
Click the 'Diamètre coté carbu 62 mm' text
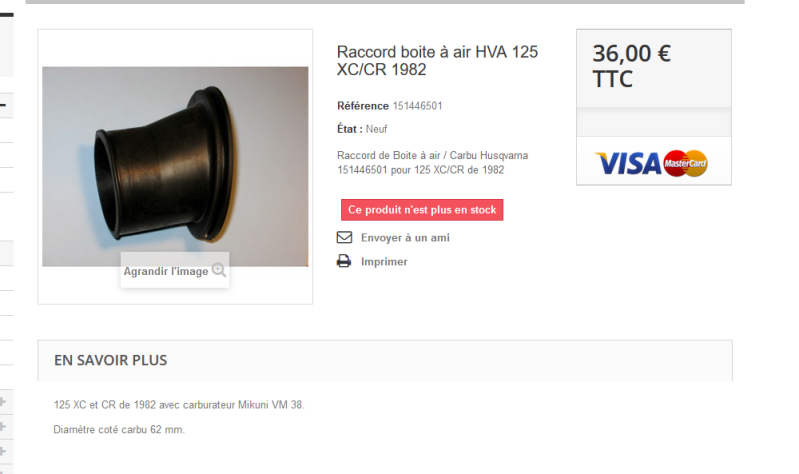click(119, 430)
